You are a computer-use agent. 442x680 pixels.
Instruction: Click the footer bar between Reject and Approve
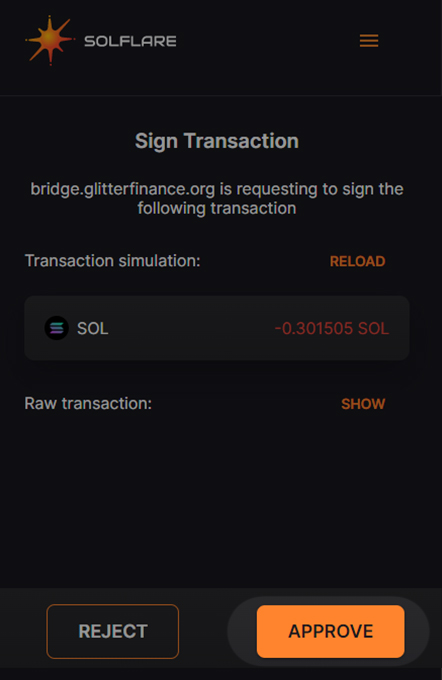click(x=203, y=631)
